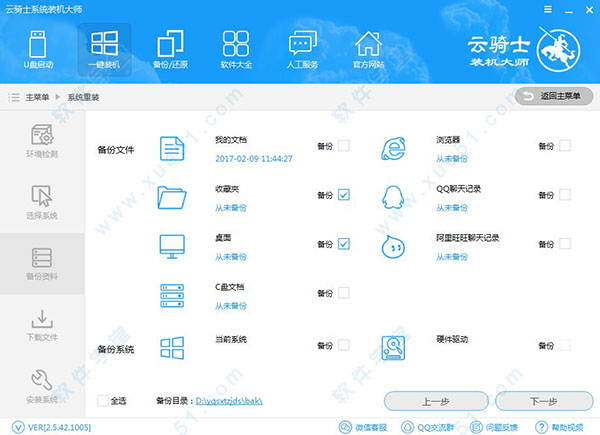Click 返回主菜单 button
This screenshot has height=435, width=600.
[554, 96]
